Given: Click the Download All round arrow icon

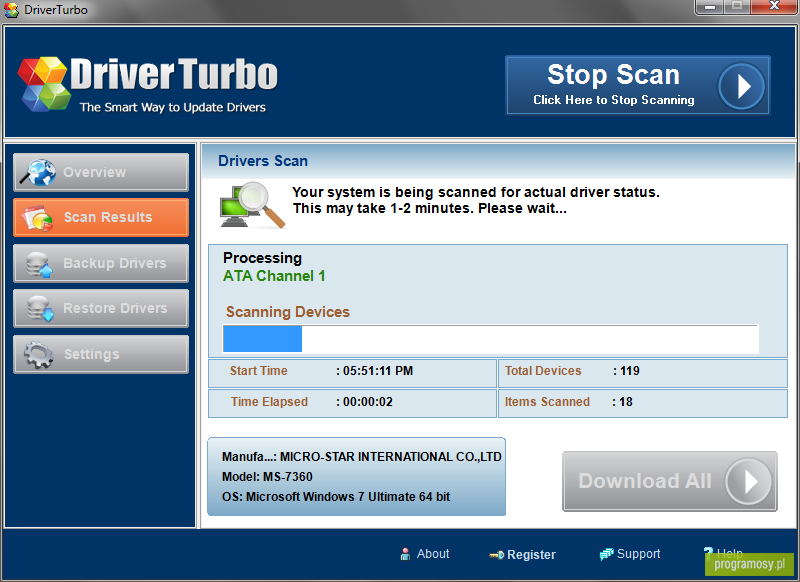Looking at the screenshot, I should click(749, 481).
